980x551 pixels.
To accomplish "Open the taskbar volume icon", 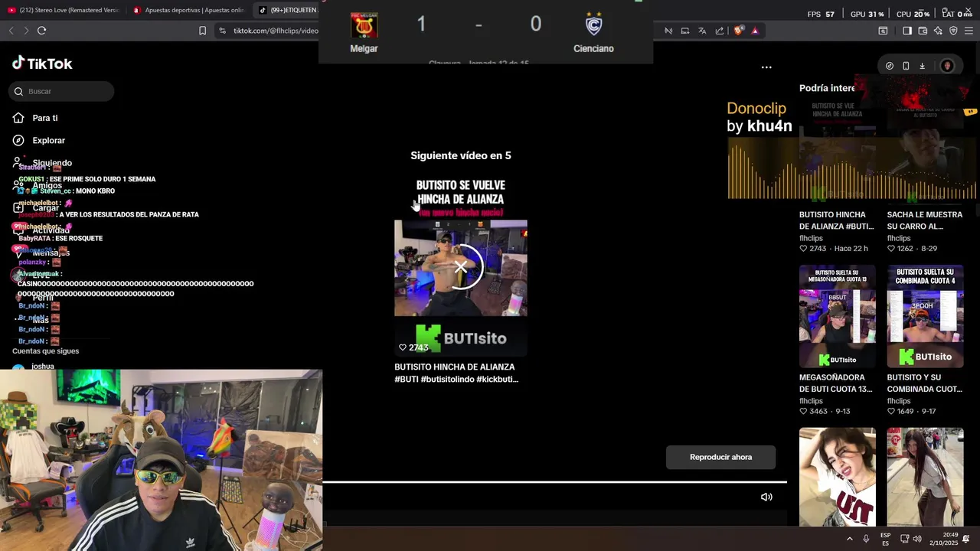I will pyautogui.click(x=917, y=539).
